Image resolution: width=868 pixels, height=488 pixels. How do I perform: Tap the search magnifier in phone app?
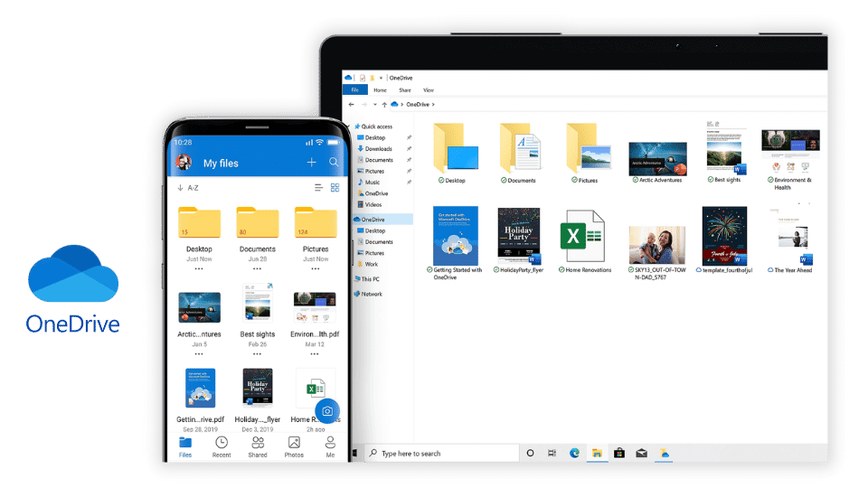(334, 162)
